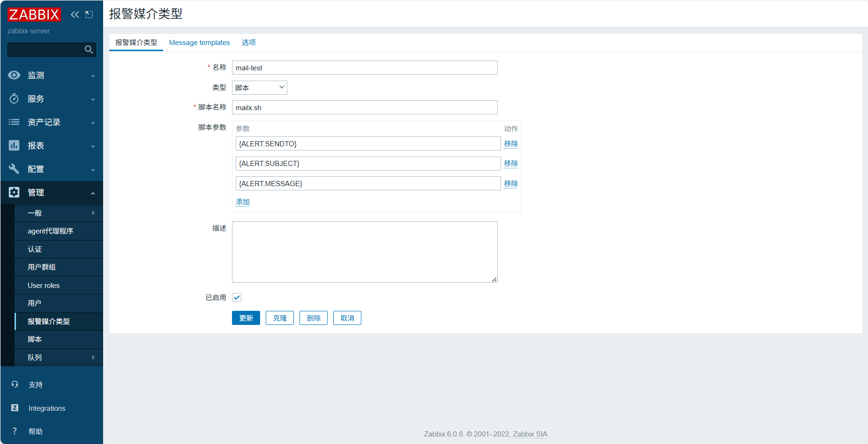Open 认证 in the sidebar

(x=59, y=249)
